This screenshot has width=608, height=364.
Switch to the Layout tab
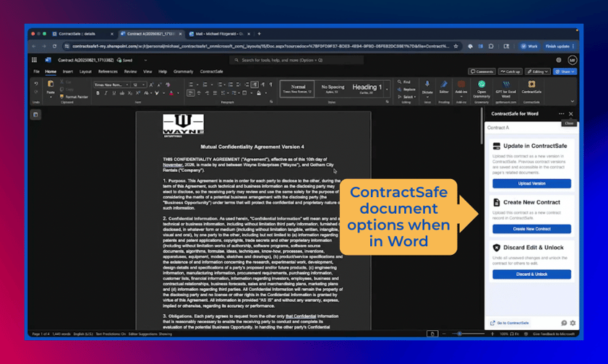pyautogui.click(x=85, y=71)
